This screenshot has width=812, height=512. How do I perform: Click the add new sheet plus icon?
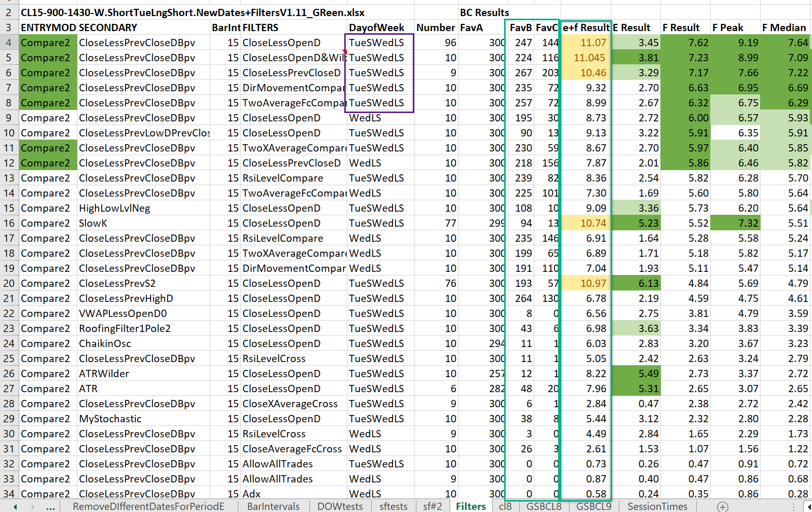point(722,507)
